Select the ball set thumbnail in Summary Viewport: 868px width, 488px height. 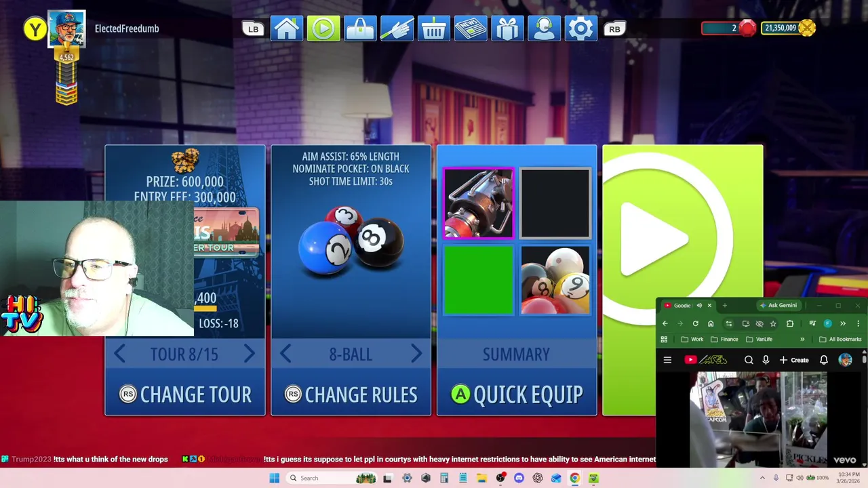[555, 280]
